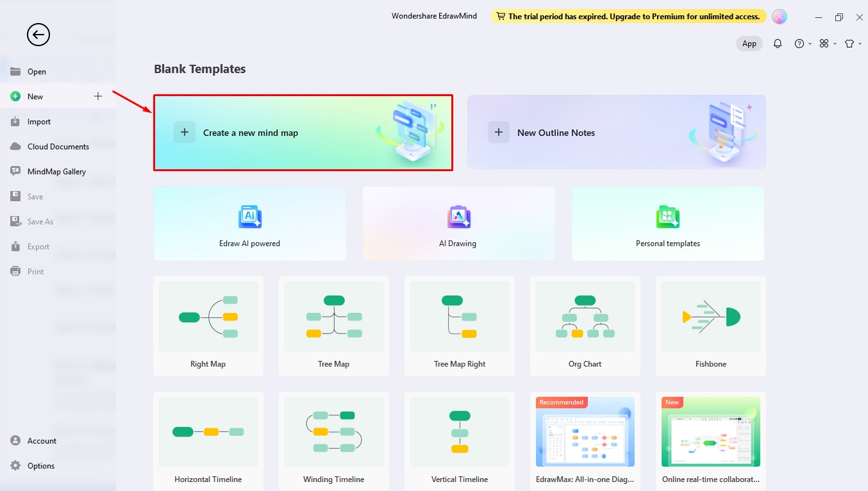Select Import from the sidebar

[58, 121]
